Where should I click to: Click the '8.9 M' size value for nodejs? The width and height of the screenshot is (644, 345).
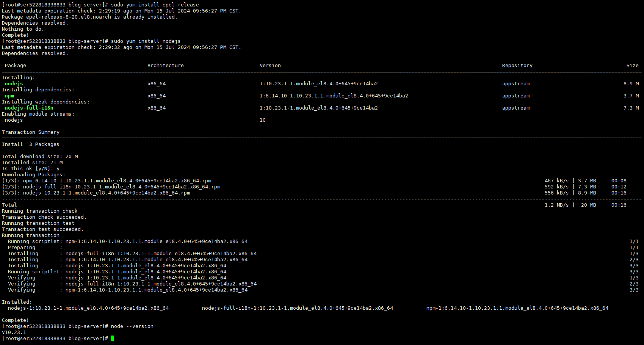(x=631, y=84)
